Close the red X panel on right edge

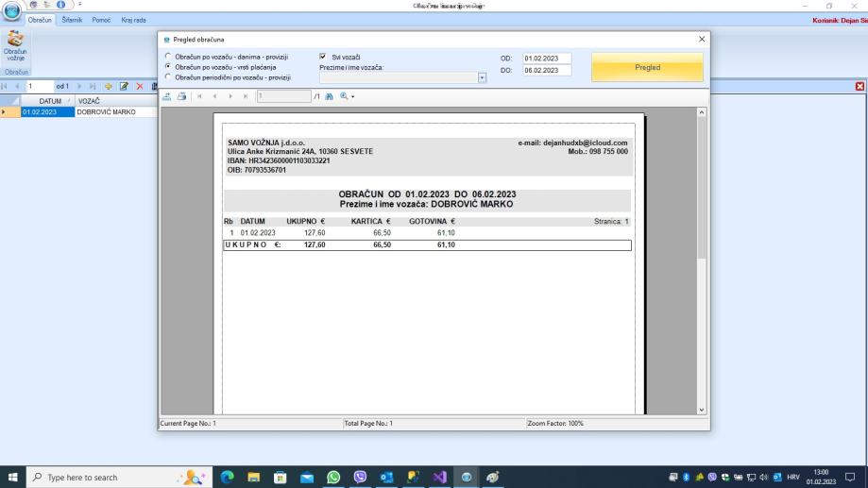pyautogui.click(x=859, y=86)
